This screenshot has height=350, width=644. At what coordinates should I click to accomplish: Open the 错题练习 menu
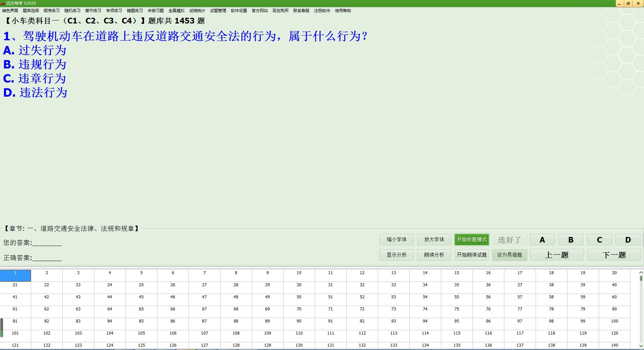point(135,11)
